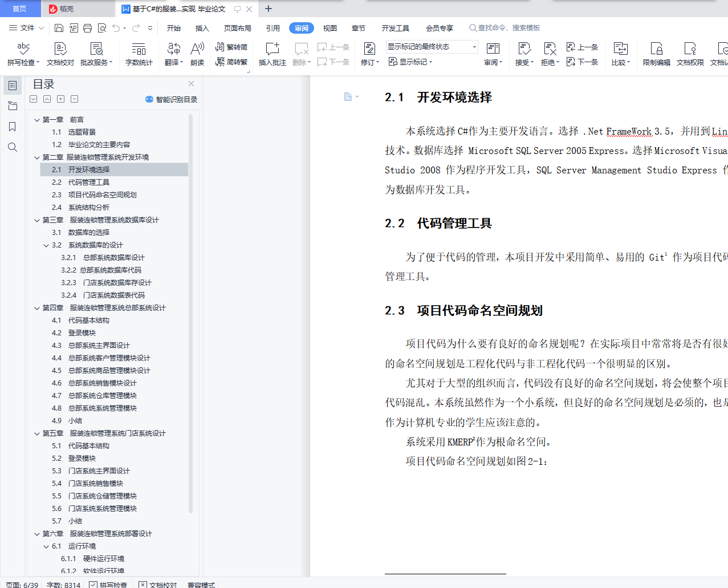Switch to 视图 ribbon tab
Viewport: 728px width, 588px height.
[x=330, y=28]
